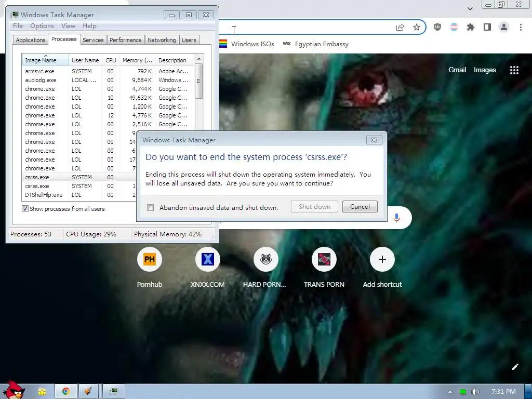Click the Chrome taskbar icon

[66, 392]
